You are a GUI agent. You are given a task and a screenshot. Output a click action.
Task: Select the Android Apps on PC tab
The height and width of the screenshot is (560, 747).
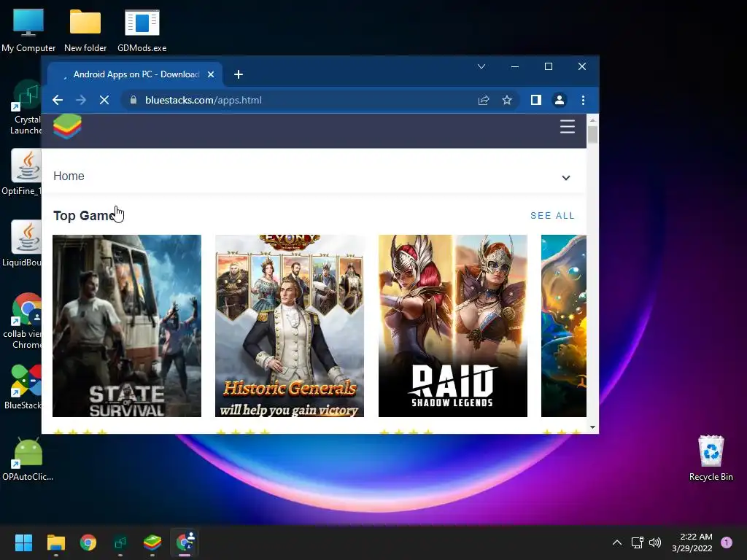pos(135,74)
